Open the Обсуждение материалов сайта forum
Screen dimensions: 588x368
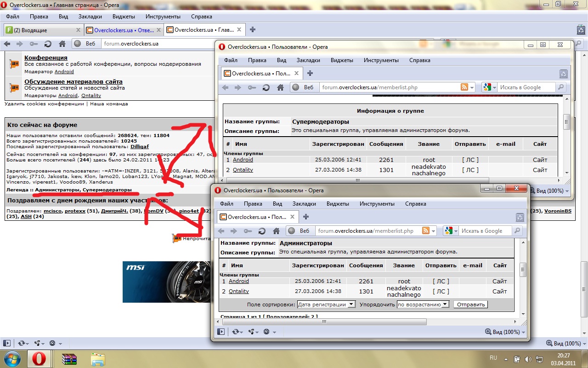pyautogui.click(x=73, y=81)
